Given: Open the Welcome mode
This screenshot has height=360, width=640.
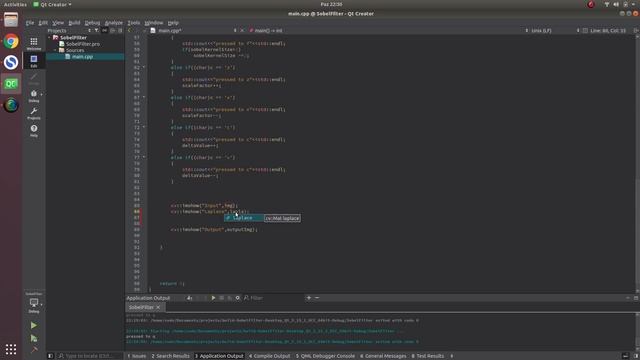Looking at the screenshot, I should coord(34,43).
